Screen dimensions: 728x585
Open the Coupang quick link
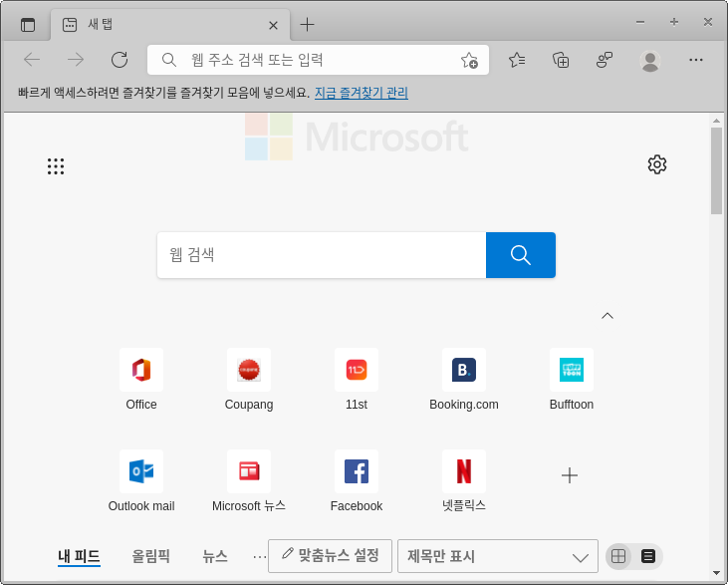click(x=249, y=380)
